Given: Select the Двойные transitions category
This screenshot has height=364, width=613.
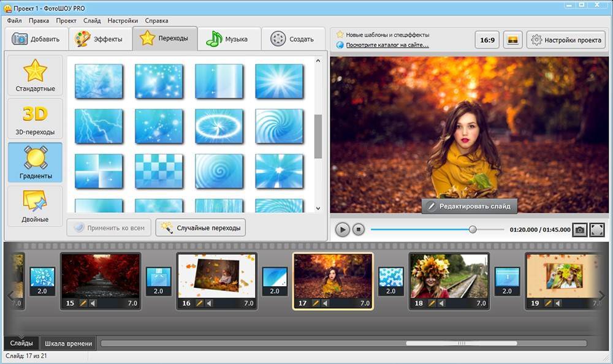Looking at the screenshot, I should pos(35,206).
